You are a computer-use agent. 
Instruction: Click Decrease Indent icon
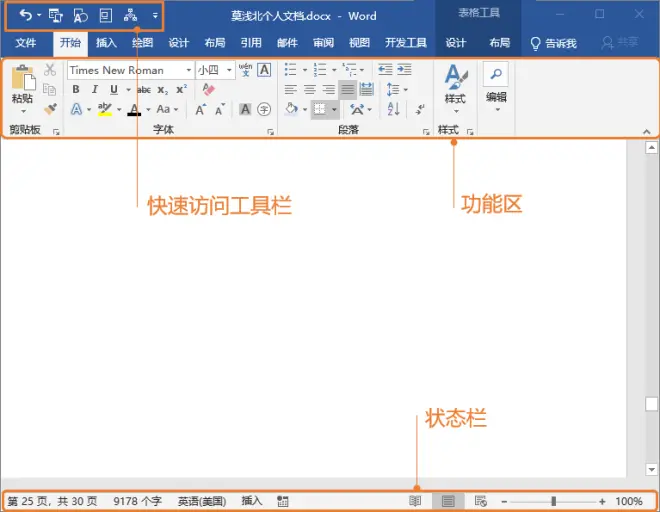(x=385, y=69)
